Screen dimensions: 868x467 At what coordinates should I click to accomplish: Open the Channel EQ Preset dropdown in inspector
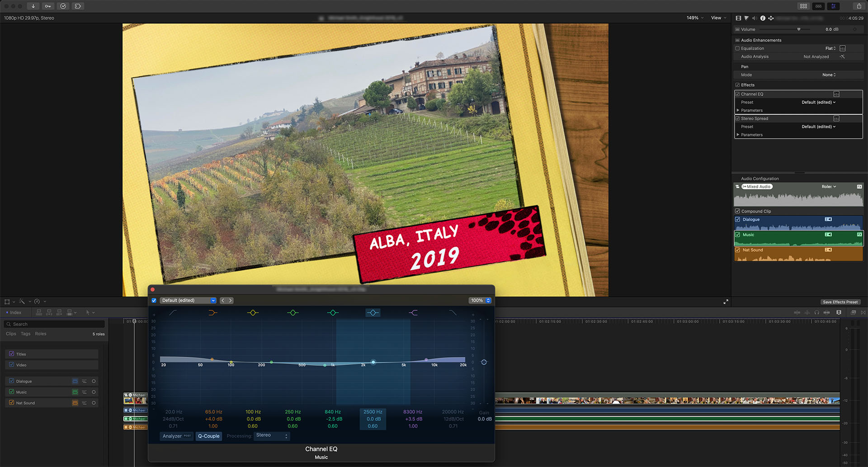(818, 102)
